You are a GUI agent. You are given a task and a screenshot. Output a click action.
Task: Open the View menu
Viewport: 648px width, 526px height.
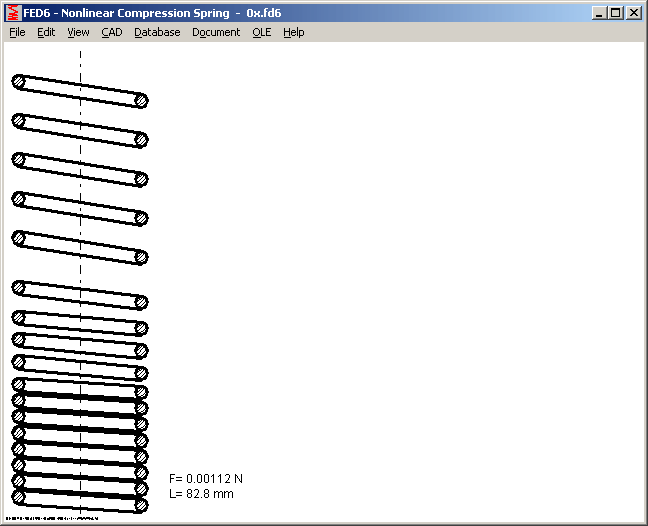(78, 32)
